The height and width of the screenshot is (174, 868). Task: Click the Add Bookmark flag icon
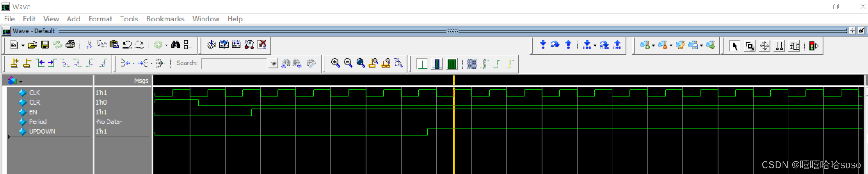644,45
